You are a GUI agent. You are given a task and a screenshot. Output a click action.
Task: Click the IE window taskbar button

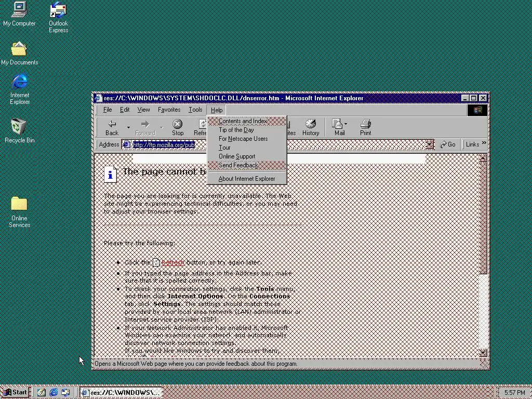pos(121,393)
